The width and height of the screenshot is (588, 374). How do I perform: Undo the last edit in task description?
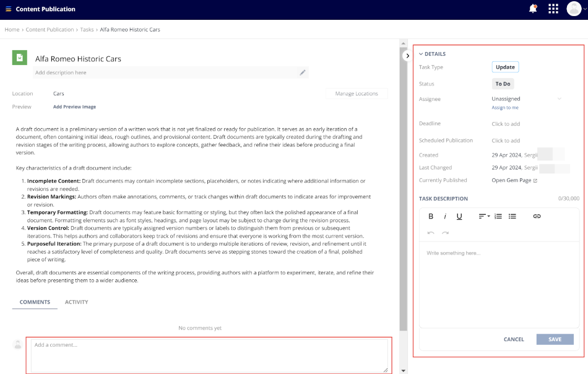(x=431, y=233)
